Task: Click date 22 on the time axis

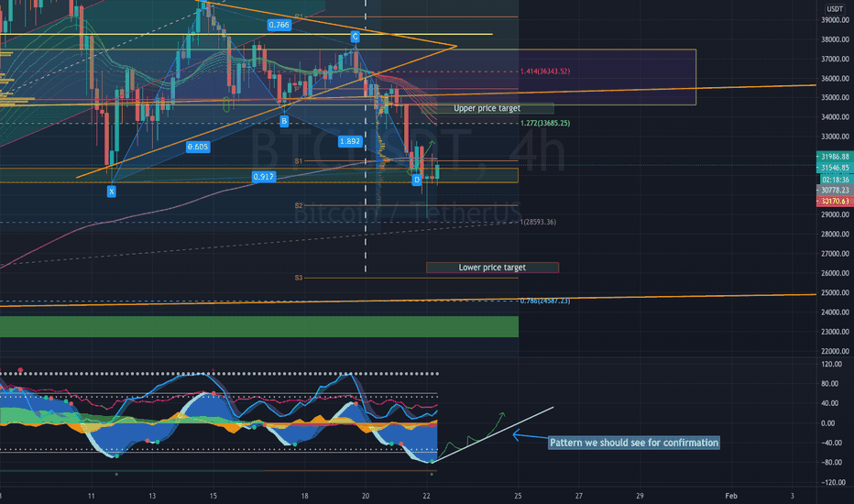Action: [426, 496]
